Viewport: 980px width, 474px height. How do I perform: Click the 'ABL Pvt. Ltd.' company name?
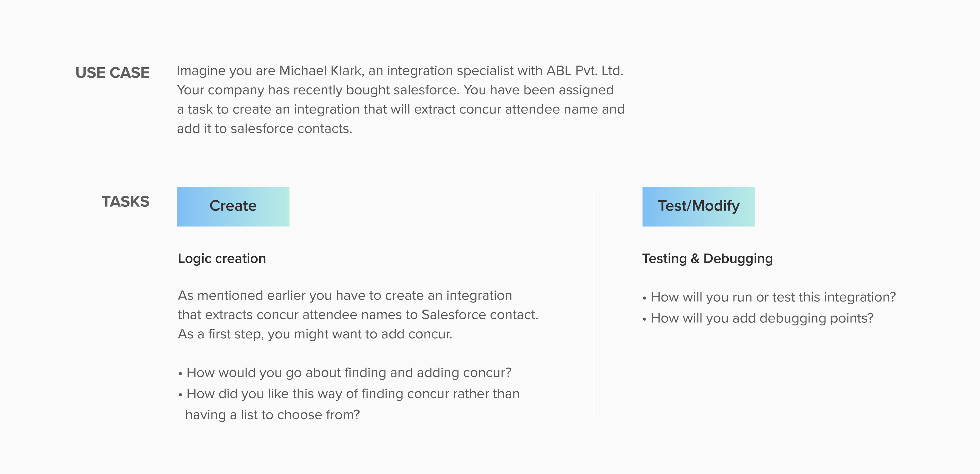585,71
